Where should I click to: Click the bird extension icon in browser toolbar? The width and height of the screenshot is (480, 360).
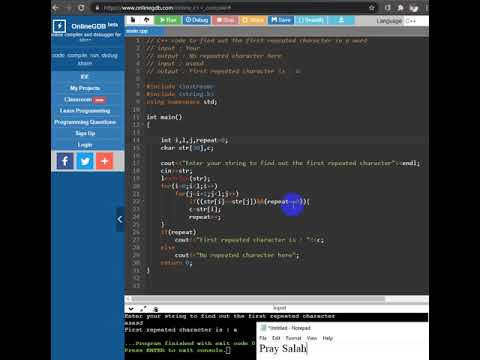[x=414, y=8]
